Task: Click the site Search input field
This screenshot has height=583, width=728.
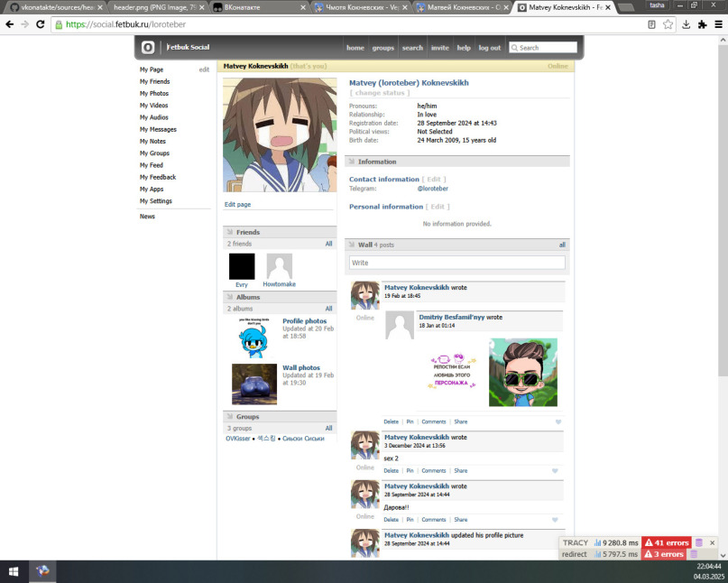Action: (x=543, y=48)
